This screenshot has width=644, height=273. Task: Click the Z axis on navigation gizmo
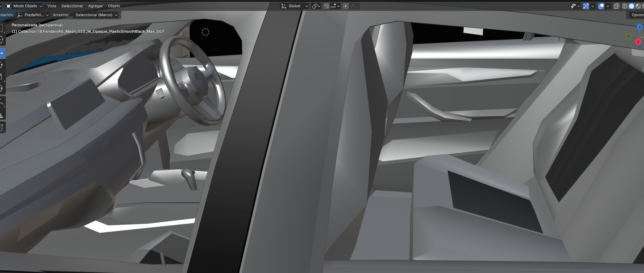point(640,27)
